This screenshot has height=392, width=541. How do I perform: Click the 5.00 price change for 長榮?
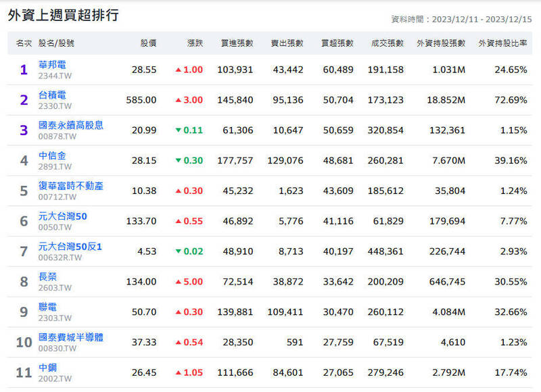point(189,282)
